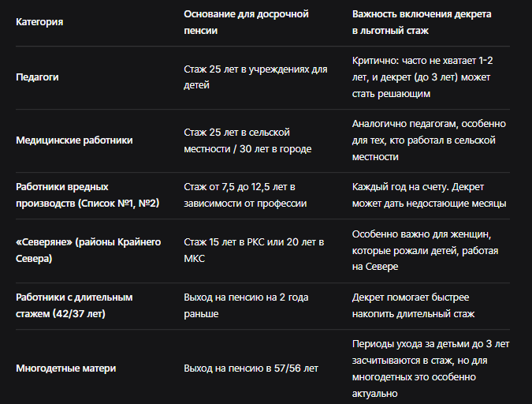This screenshot has width=532, height=404.
Task: Click 'Стаж 15 лет в РКС' cell
Action: (254, 250)
